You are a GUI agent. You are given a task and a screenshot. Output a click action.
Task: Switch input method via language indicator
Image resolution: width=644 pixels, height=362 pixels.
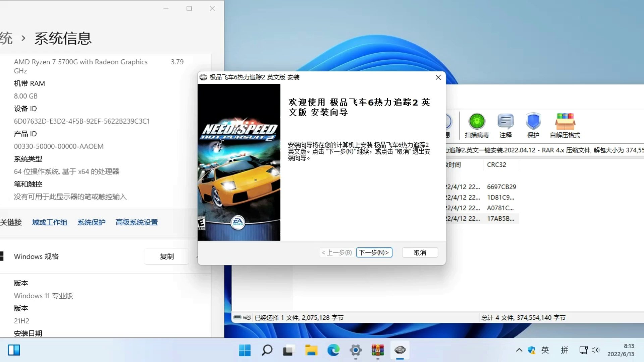(x=545, y=350)
